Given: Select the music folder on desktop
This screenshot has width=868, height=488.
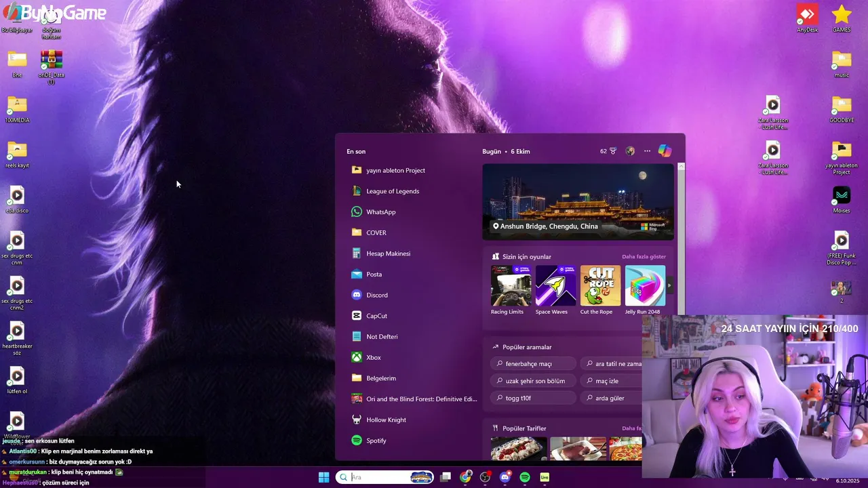Looking at the screenshot, I should [x=842, y=64].
